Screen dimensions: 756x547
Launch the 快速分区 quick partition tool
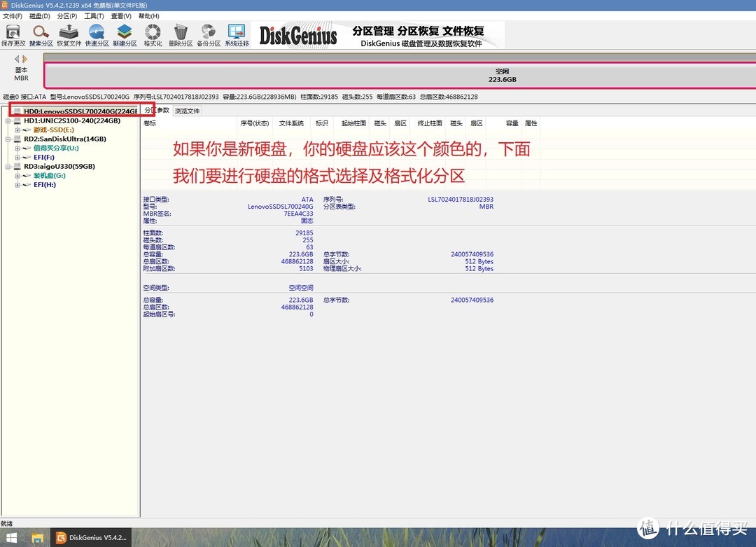coord(97,34)
